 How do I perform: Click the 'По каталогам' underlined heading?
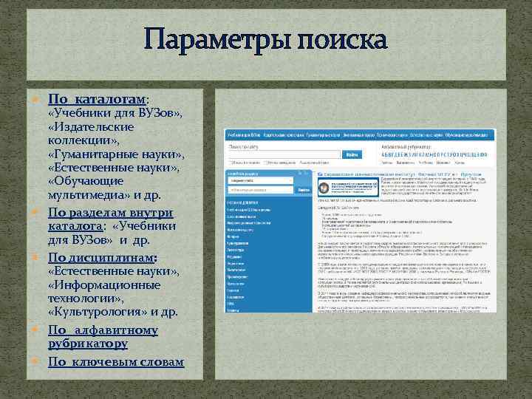[97, 100]
